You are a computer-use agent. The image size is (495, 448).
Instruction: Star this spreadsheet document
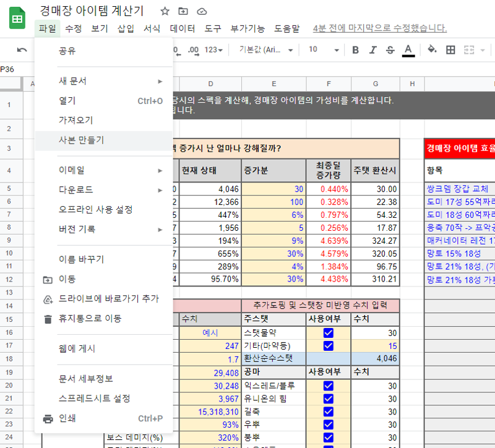[165, 11]
